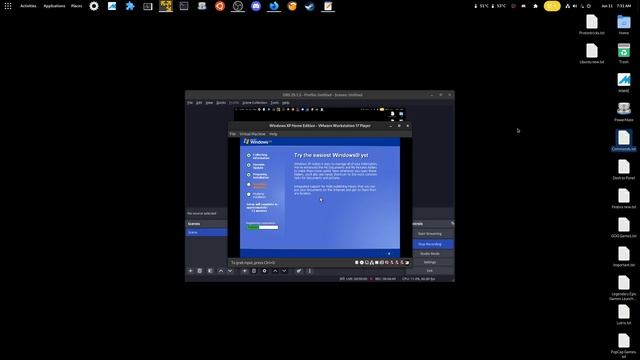
Task: Select the Fedora new.txt desktop file
Action: 624,198
